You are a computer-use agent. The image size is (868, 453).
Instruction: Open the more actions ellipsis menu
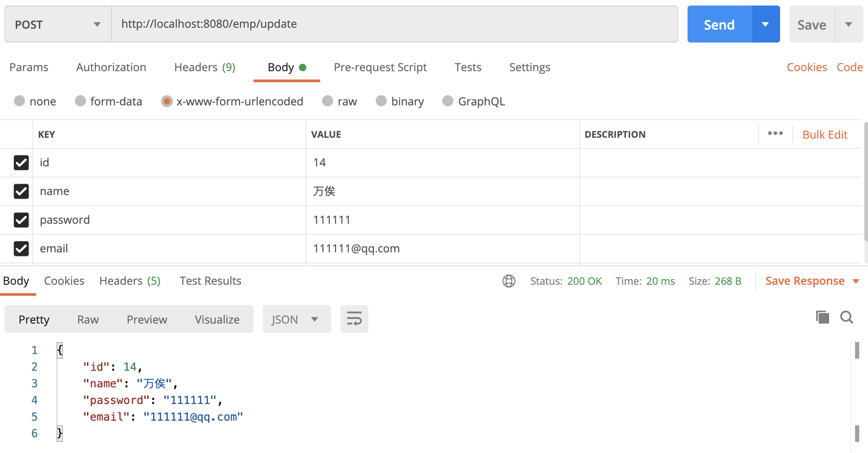pyautogui.click(x=775, y=134)
